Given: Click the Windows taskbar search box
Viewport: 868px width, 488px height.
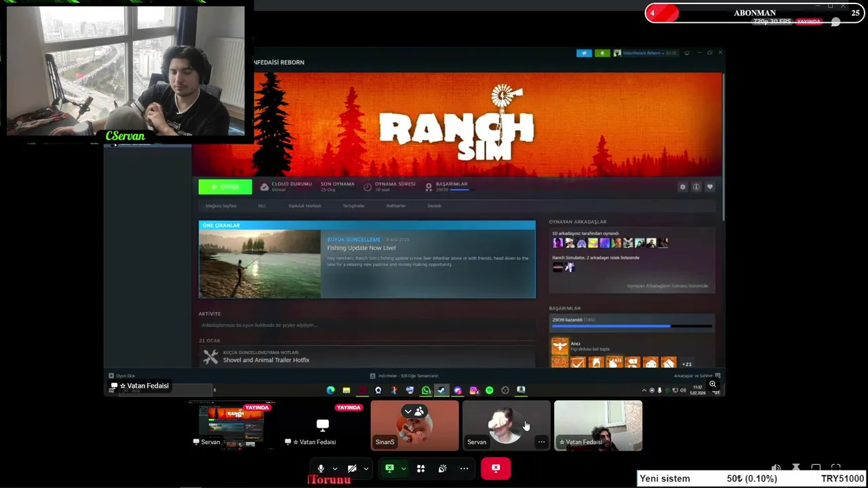Looking at the screenshot, I should 167,390.
